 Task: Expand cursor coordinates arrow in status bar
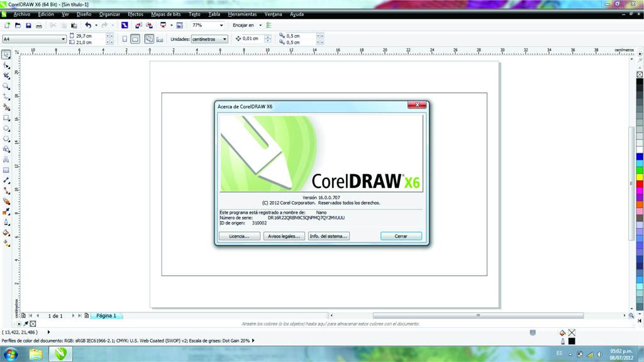(48, 332)
